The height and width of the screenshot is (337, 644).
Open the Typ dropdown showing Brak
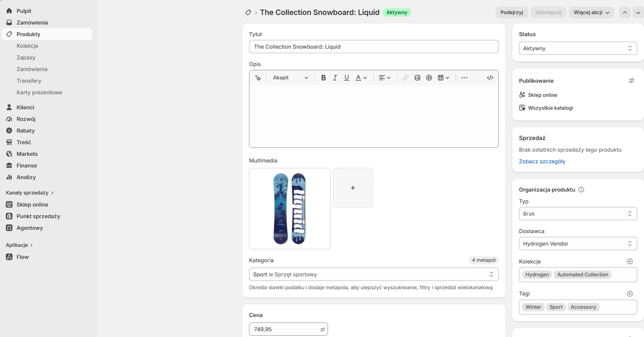pos(578,214)
